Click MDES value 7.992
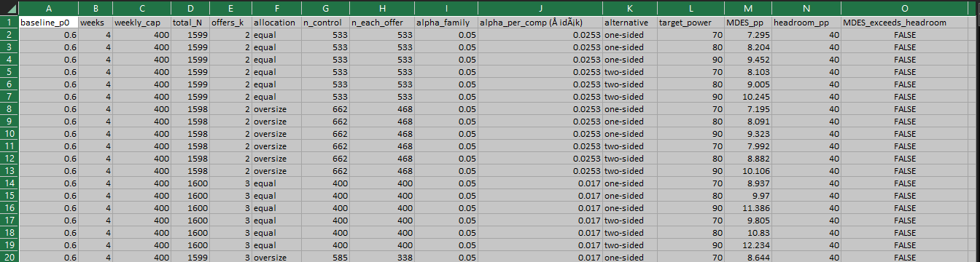The width and height of the screenshot is (980, 262). tap(748, 146)
